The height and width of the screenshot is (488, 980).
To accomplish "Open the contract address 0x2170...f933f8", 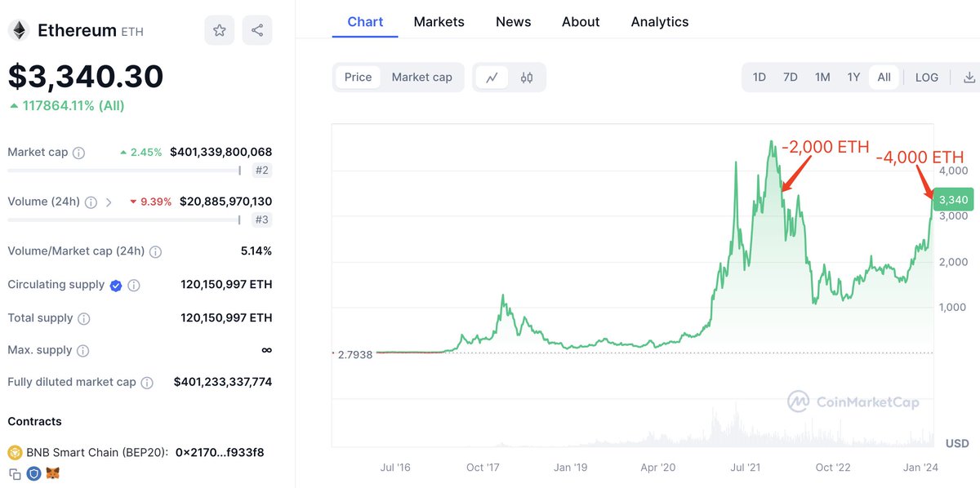I will pos(219,451).
